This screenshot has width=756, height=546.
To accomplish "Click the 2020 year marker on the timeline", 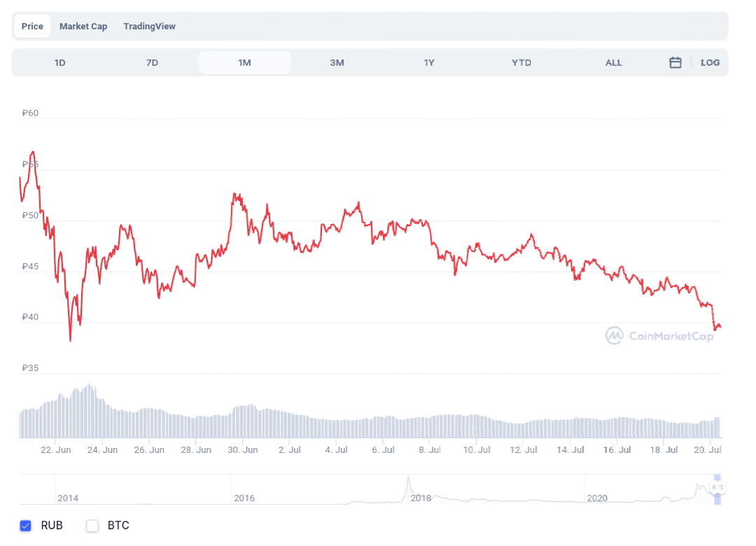I will [x=598, y=498].
